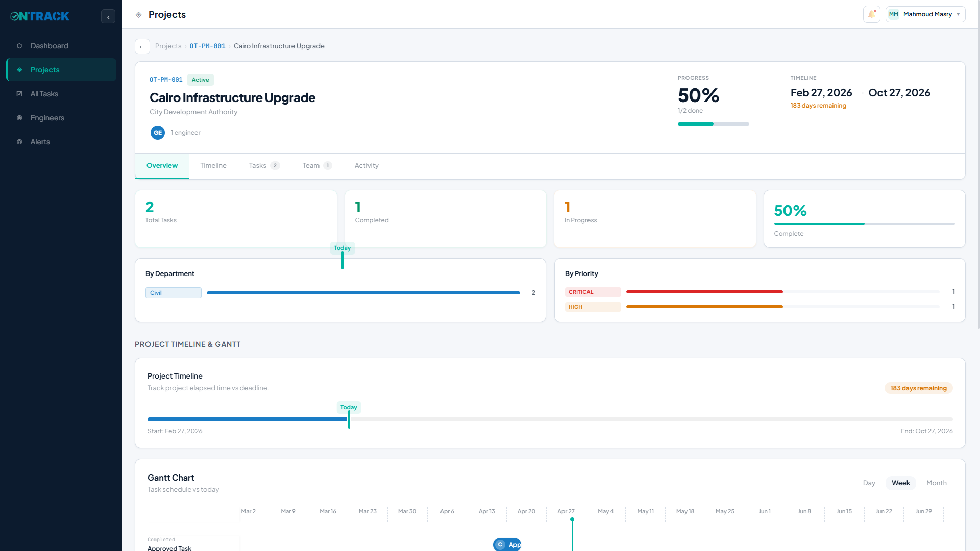The image size is (980, 551).
Task: Click the CRITICAL priority tag
Action: coord(593,292)
